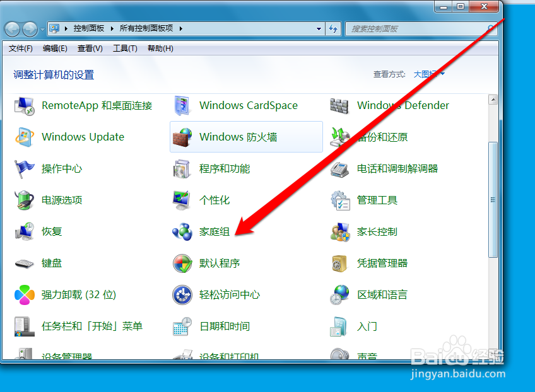Click the 日期和时间 text link

click(225, 326)
